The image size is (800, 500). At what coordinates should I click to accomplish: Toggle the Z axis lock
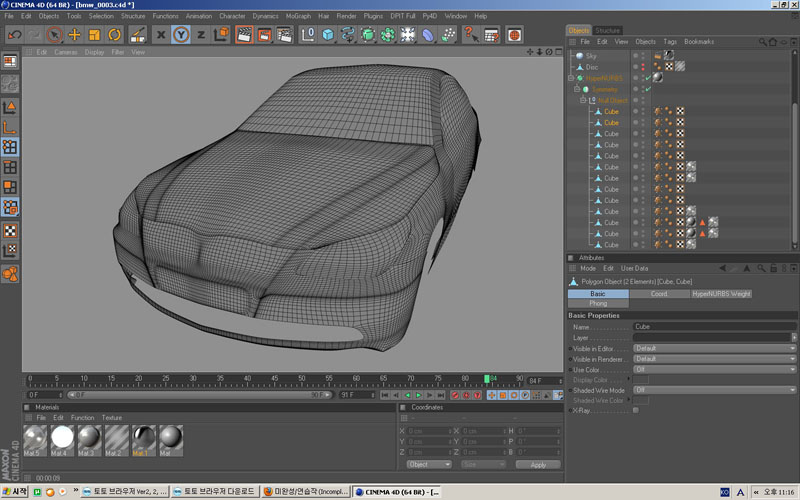201,35
